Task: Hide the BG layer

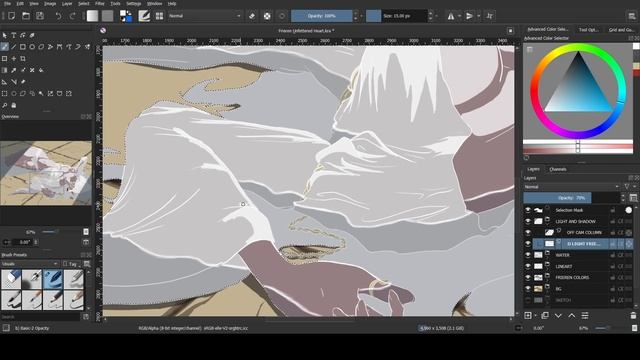Action: coord(528,289)
